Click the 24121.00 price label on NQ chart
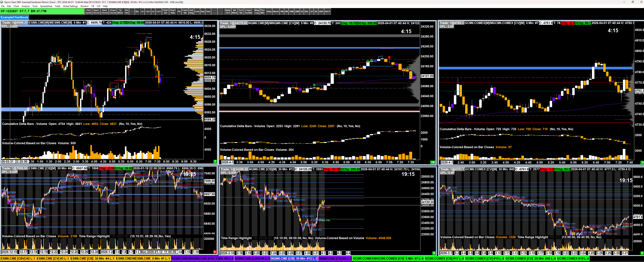The height and width of the screenshot is (262, 644). (427, 76)
